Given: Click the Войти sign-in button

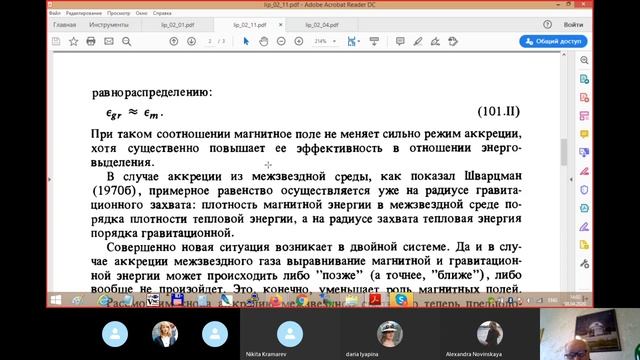Looking at the screenshot, I should pyautogui.click(x=573, y=24).
